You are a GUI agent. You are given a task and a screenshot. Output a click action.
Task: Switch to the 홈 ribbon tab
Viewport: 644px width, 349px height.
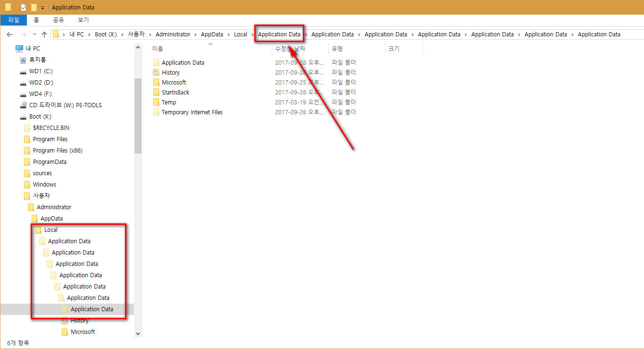click(36, 20)
